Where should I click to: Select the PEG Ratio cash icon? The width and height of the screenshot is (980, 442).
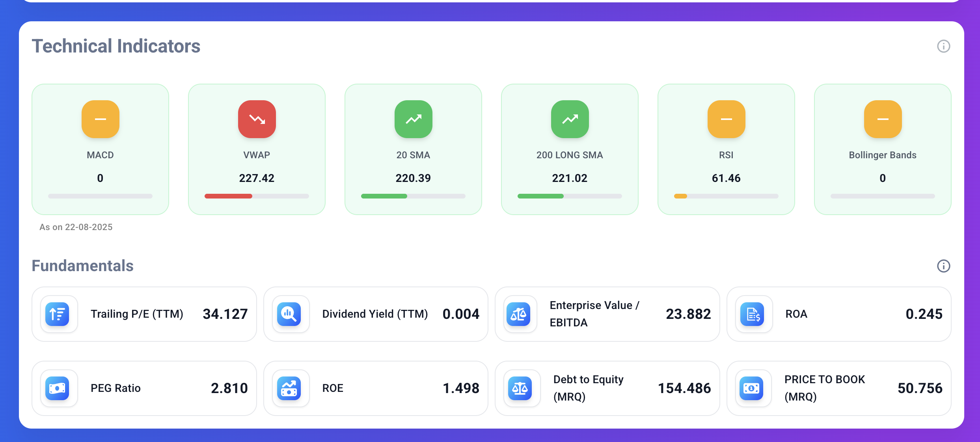click(x=58, y=388)
